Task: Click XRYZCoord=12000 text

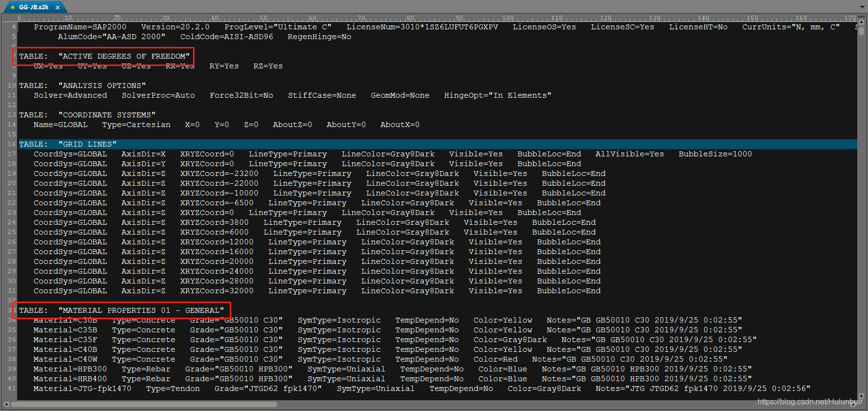Action: tap(217, 242)
